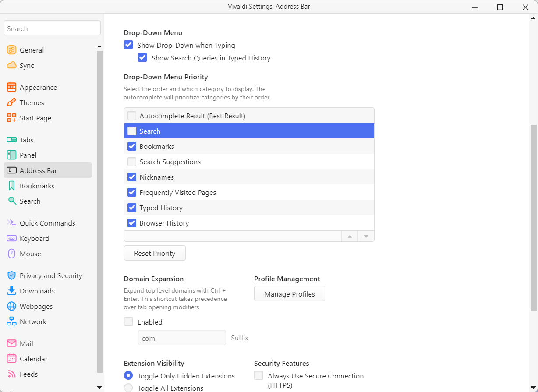538x392 pixels.
Task: Click main content vertical scrollbar thumb
Action: pyautogui.click(x=534, y=217)
